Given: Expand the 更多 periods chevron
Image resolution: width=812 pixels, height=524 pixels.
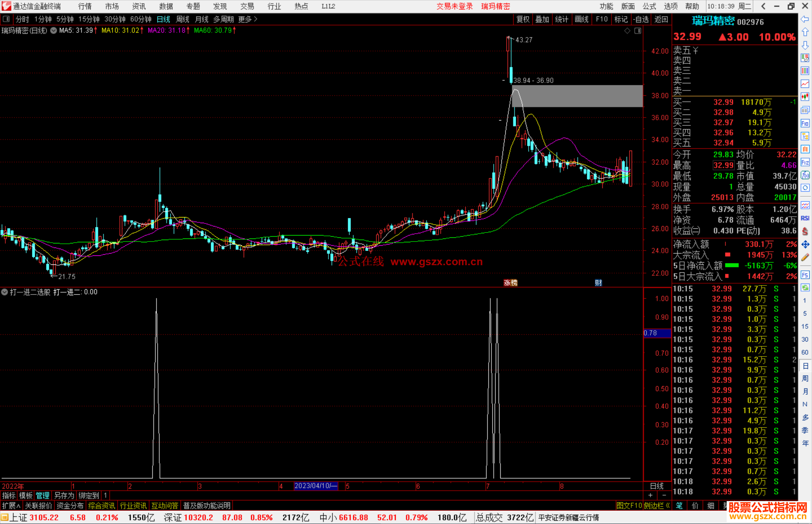Looking at the screenshot, I should tap(256, 19).
